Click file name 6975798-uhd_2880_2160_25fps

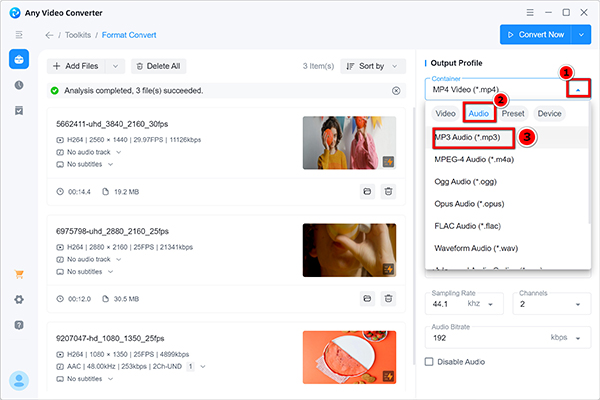[x=112, y=231]
